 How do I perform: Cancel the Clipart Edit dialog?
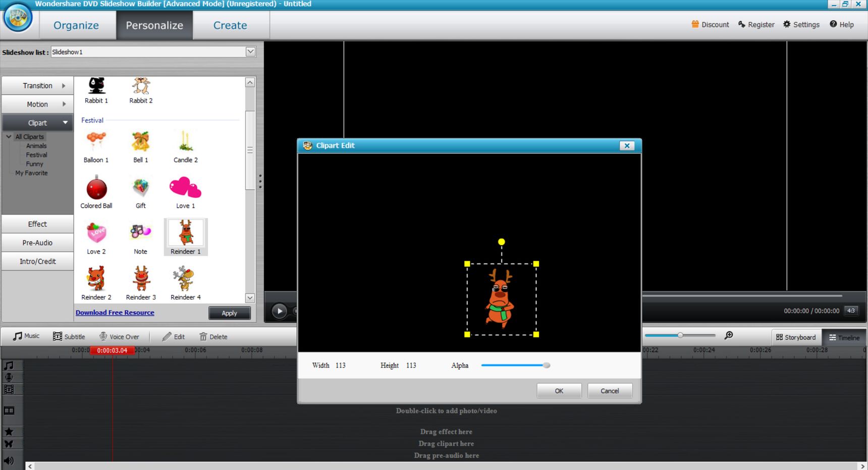click(610, 391)
